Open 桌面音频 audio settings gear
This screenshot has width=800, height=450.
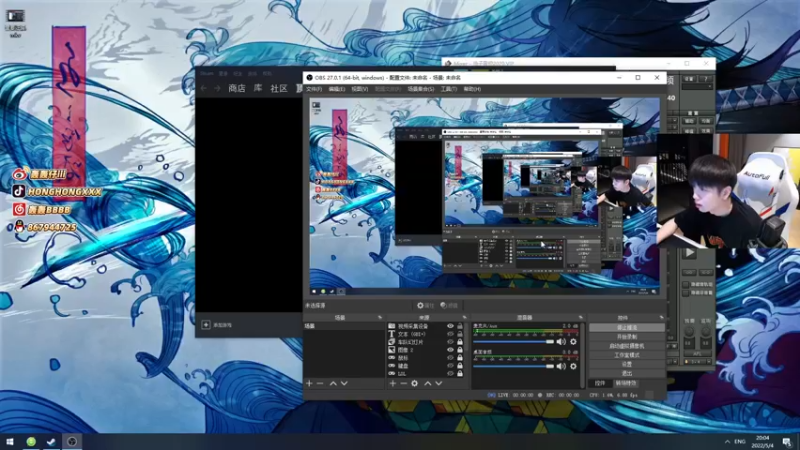[573, 366]
